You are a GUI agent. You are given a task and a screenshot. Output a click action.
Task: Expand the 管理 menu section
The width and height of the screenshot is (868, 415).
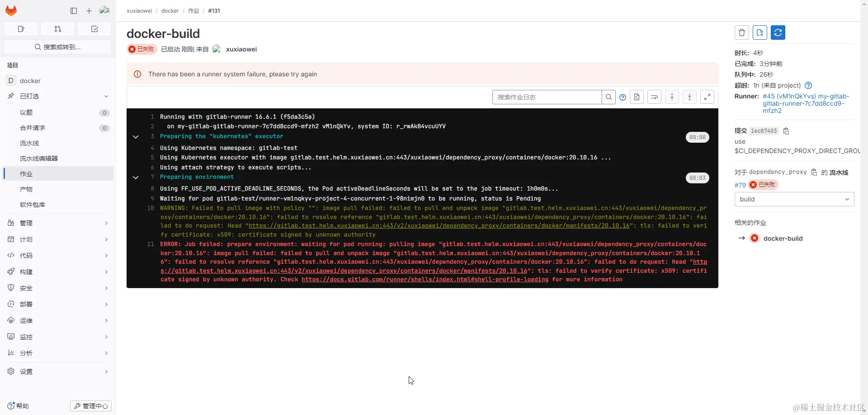(x=59, y=223)
